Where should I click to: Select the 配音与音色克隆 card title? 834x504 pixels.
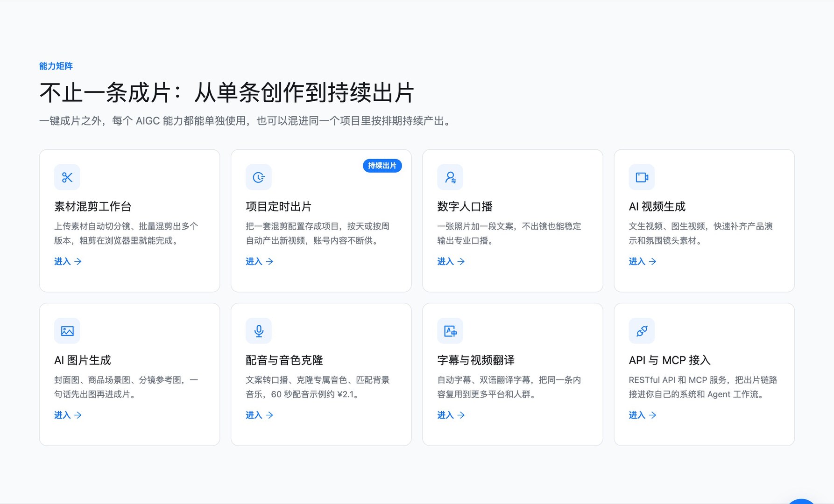[x=284, y=360]
